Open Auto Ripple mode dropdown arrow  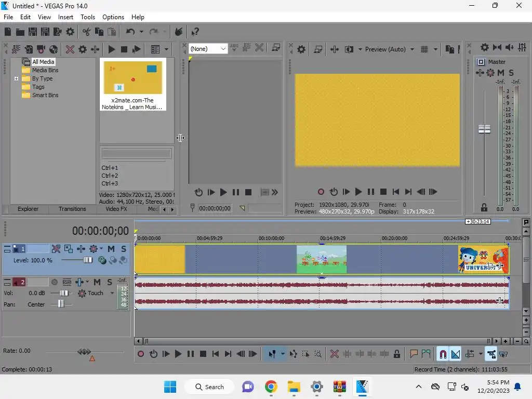tap(481, 354)
